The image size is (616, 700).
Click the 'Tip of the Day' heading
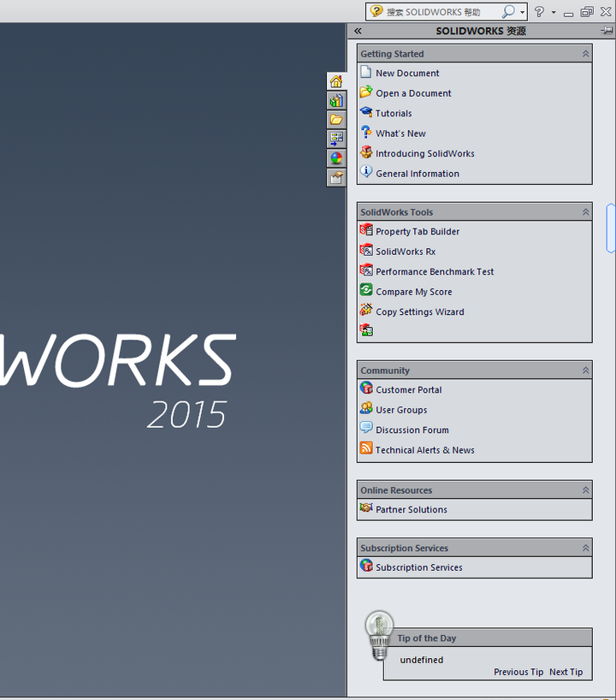coord(427,638)
